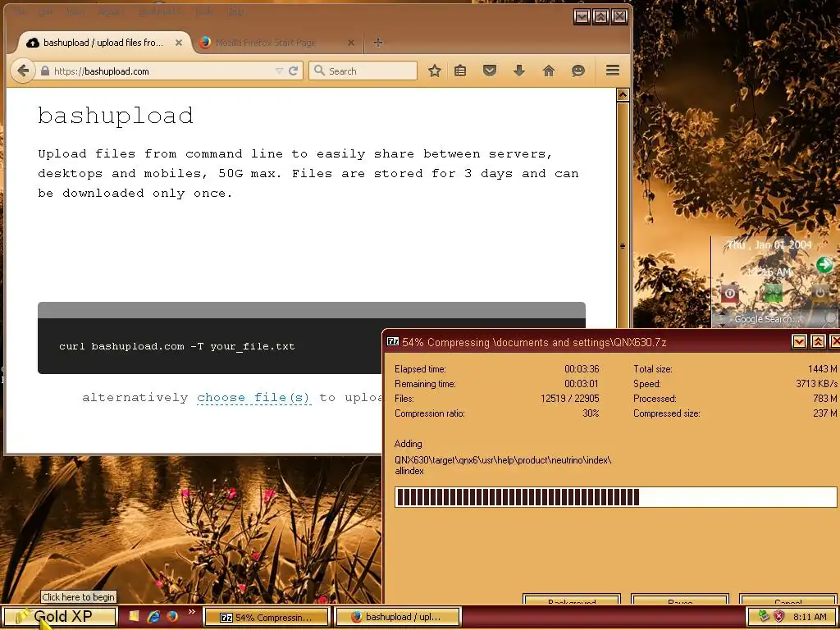Open the Tools menu in Firefox
This screenshot has width=840, height=630.
click(203, 11)
